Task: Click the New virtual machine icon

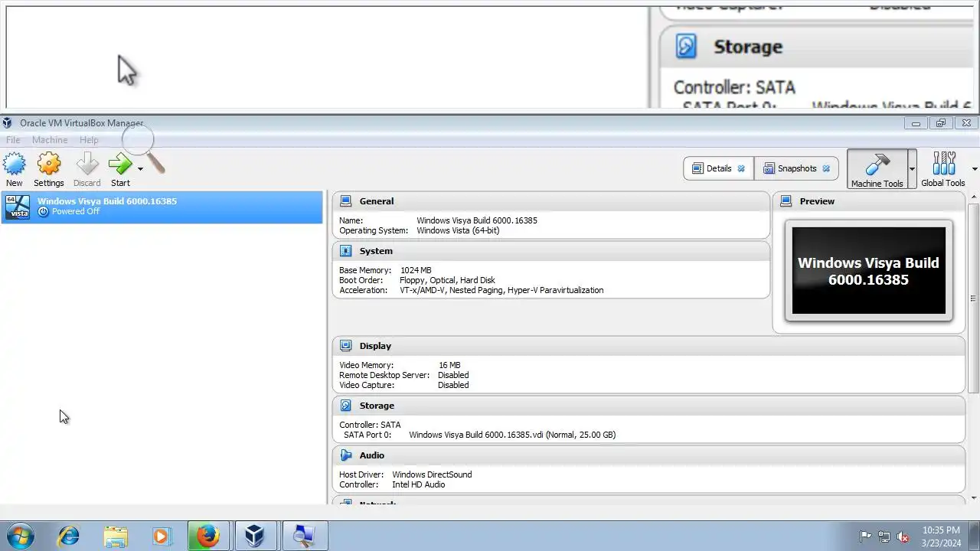Action: (15, 164)
